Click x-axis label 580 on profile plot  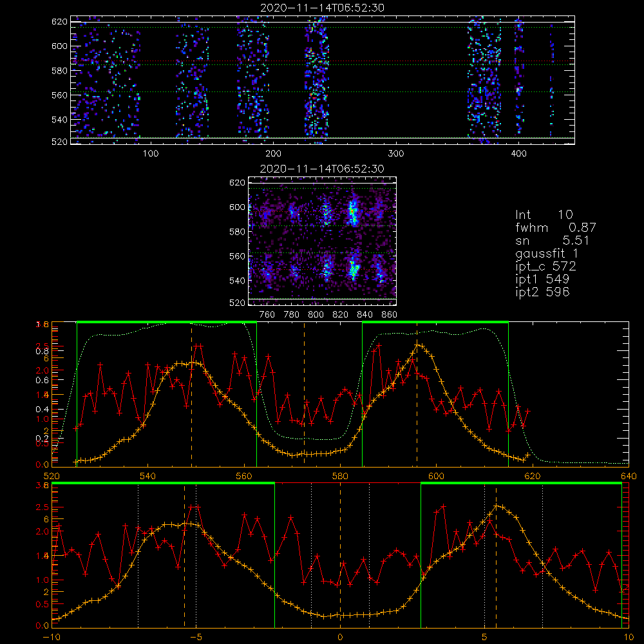[x=340, y=476]
